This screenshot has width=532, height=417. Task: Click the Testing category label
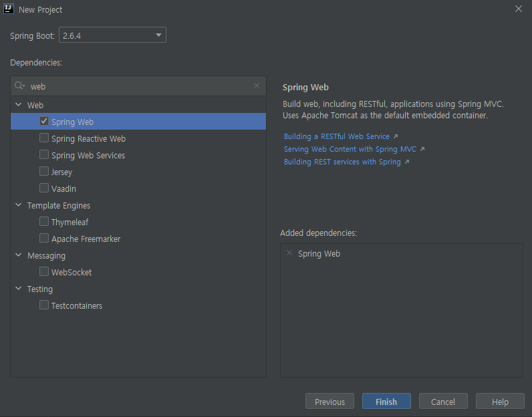pos(40,289)
